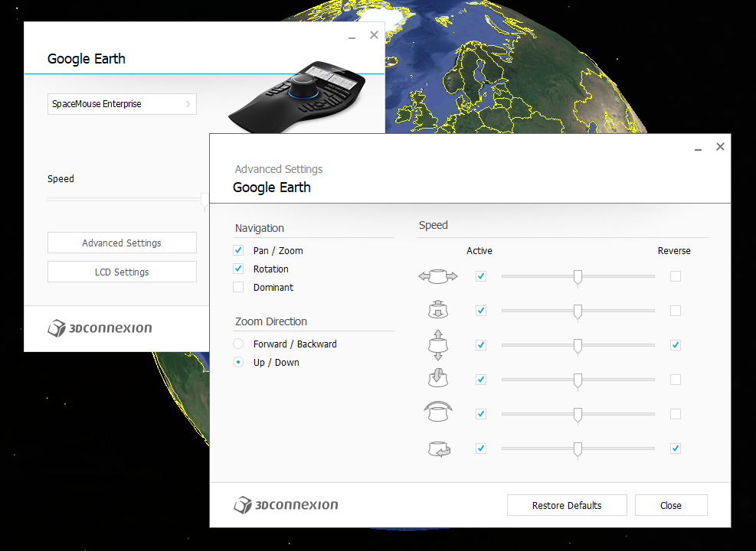Screen dimensions: 756x551
Task: Disable the Rotation checkbox
Action: (x=238, y=269)
